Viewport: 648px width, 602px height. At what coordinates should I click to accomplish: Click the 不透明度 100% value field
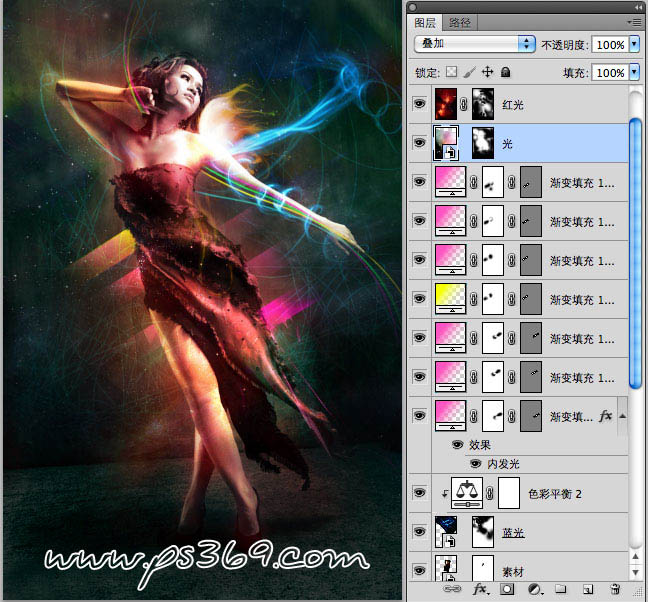(610, 44)
